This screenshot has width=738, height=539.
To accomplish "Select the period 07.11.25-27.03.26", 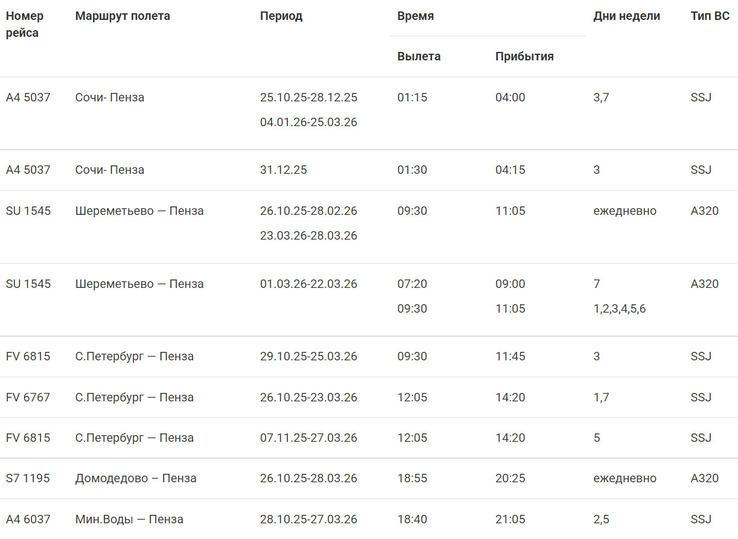I will 309,438.
